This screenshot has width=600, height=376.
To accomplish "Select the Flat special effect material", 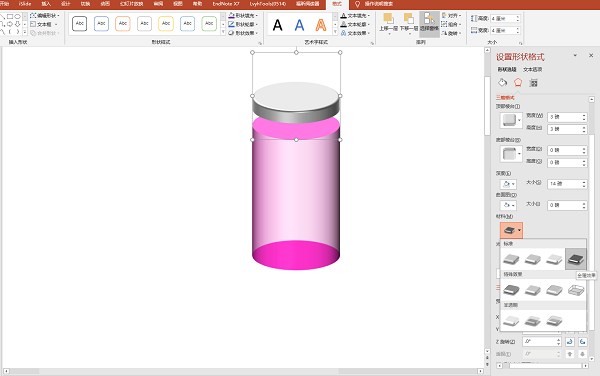I will 554,290.
